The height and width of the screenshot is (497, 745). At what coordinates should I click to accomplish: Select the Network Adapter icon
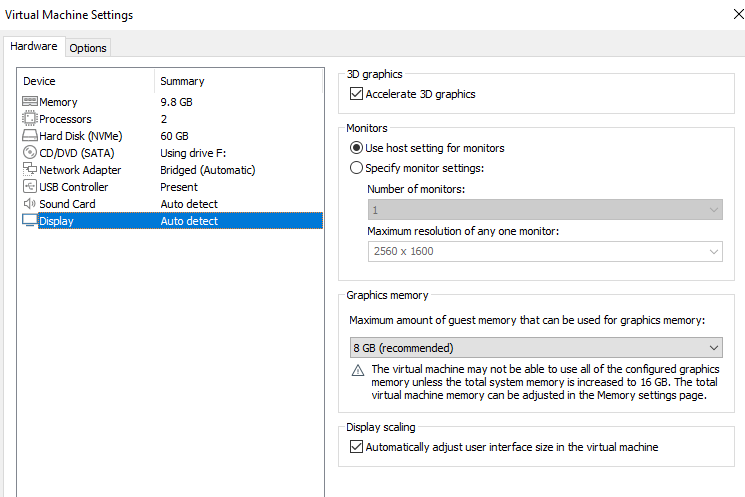[29, 170]
